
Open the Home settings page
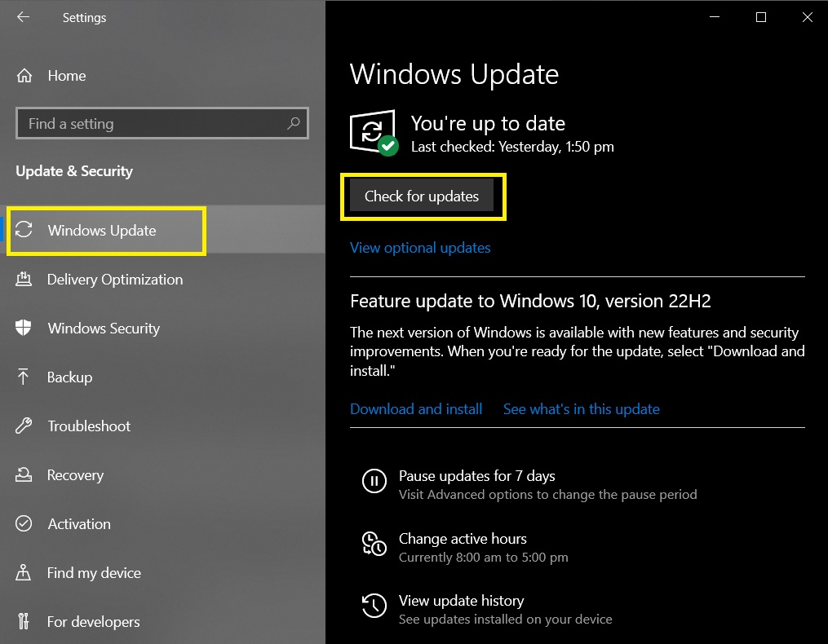pos(162,76)
